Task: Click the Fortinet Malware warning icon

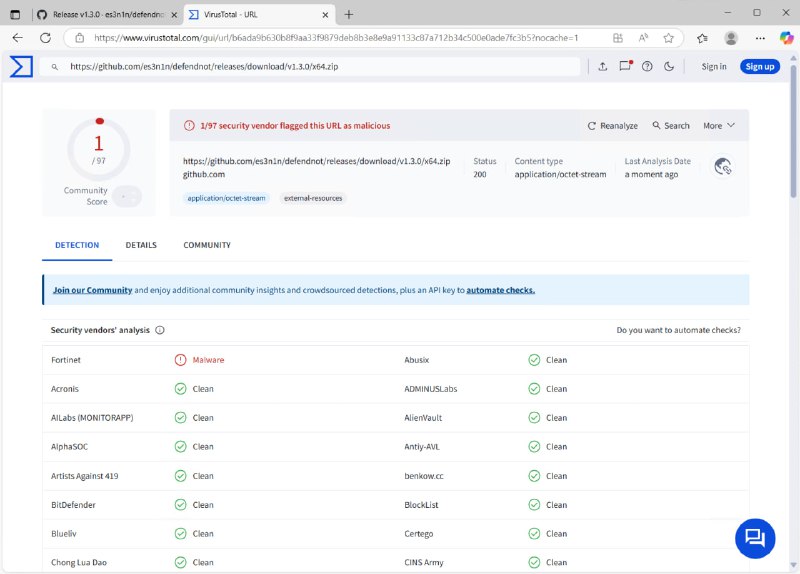Action: click(x=181, y=360)
